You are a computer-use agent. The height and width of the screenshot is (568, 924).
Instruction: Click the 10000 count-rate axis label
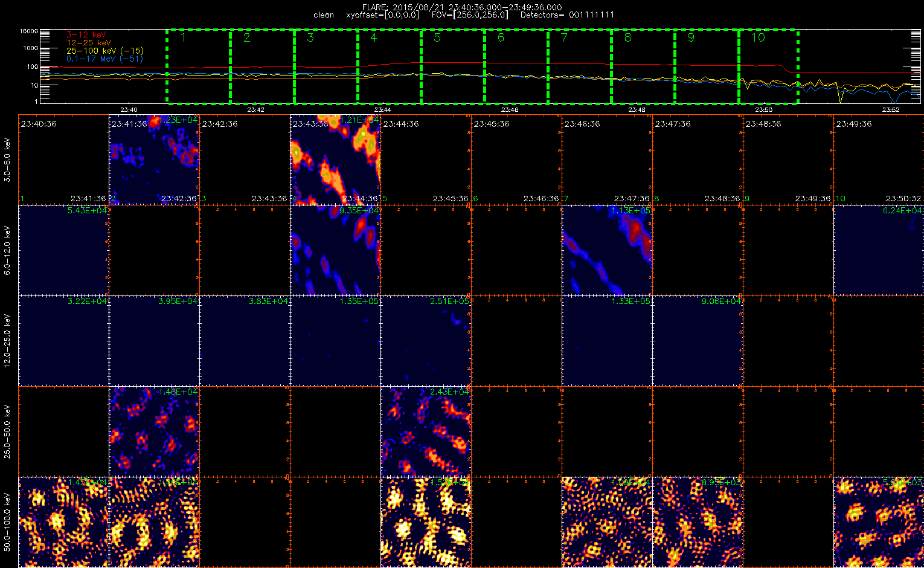[x=28, y=31]
